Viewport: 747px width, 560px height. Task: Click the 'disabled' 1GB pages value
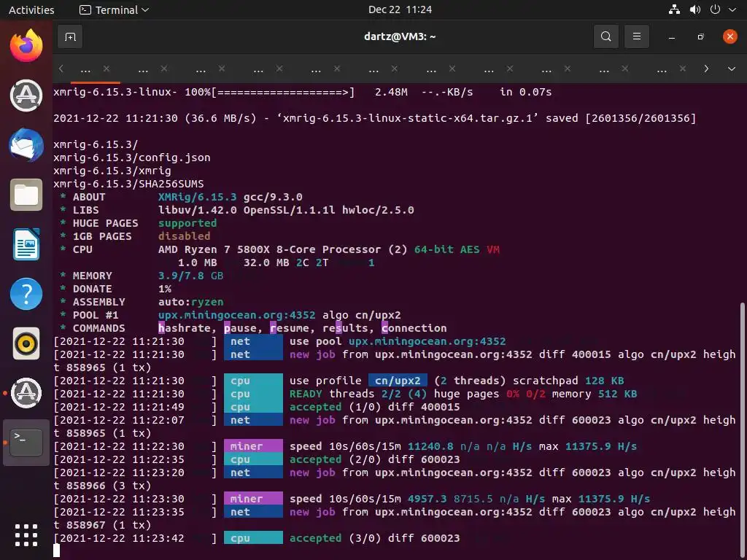(x=184, y=236)
